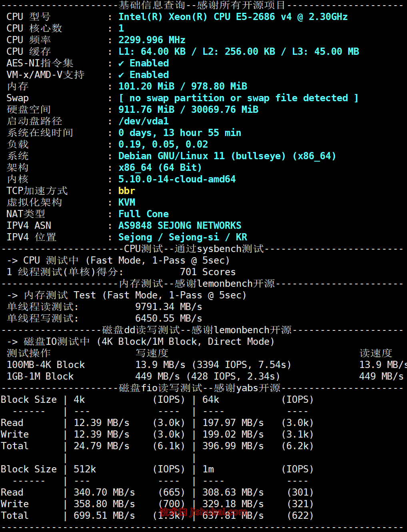This screenshot has width=407, height=532.
Task: Click the 64k Block Size column header
Action: click(211, 400)
